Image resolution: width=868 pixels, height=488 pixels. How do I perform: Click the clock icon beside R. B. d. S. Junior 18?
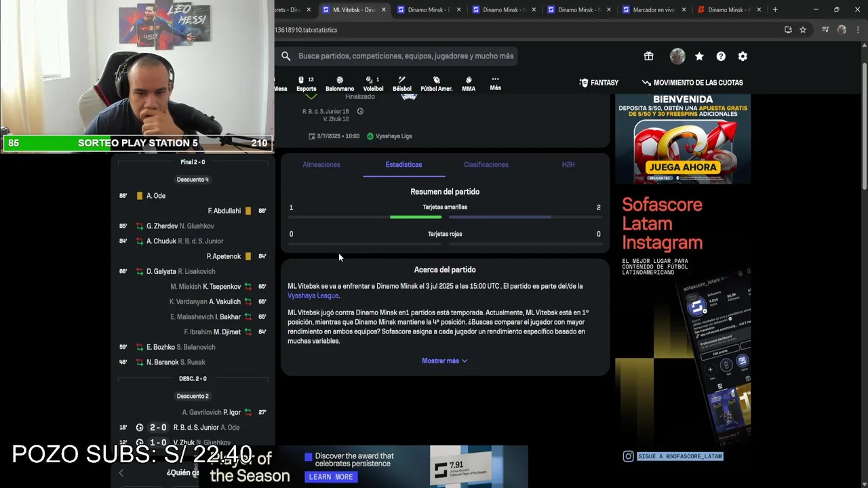(360, 111)
